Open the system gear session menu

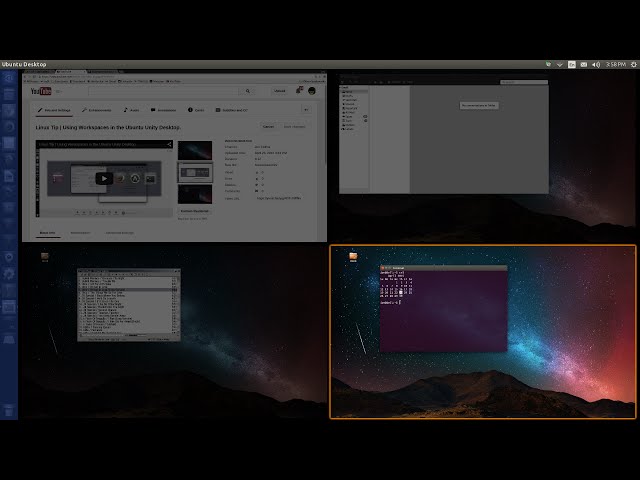pos(633,64)
